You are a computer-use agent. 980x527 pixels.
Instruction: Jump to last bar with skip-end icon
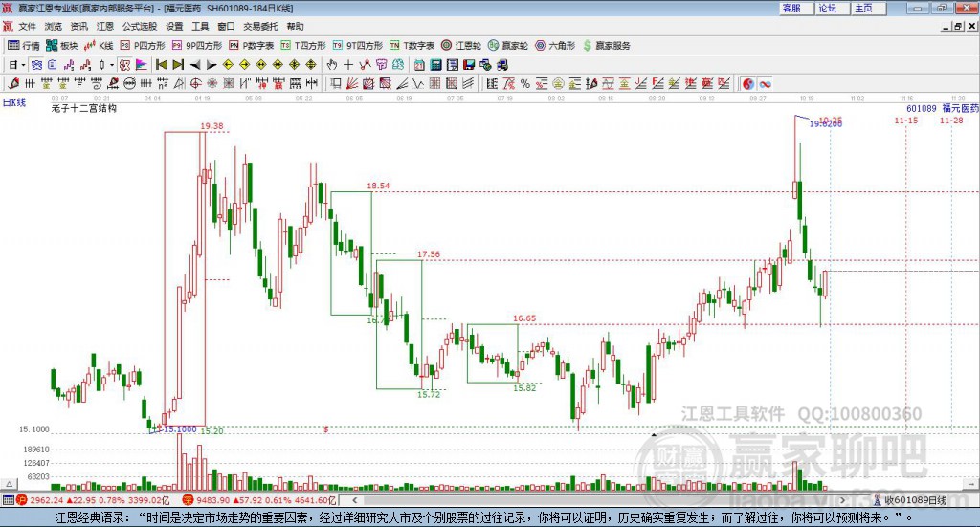pyautogui.click(x=178, y=65)
